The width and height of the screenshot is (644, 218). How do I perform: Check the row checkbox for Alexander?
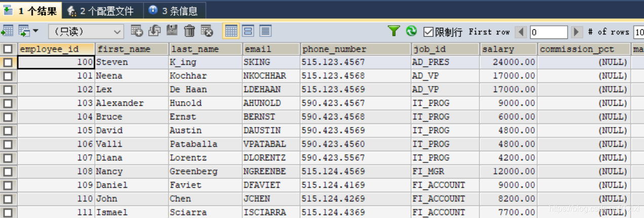[x=8, y=104]
